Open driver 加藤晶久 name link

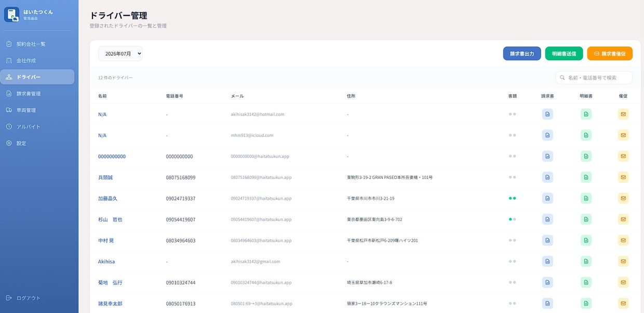coord(108,199)
